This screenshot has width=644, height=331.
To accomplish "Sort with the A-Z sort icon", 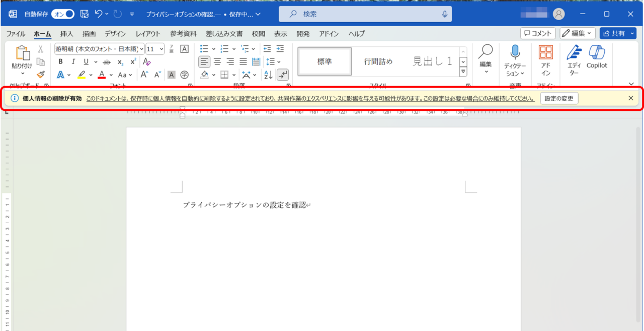I will [268, 75].
